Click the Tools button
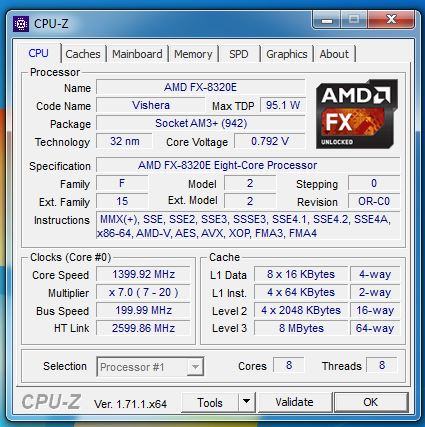Image resolution: width=425 pixels, height=427 pixels. (210, 402)
